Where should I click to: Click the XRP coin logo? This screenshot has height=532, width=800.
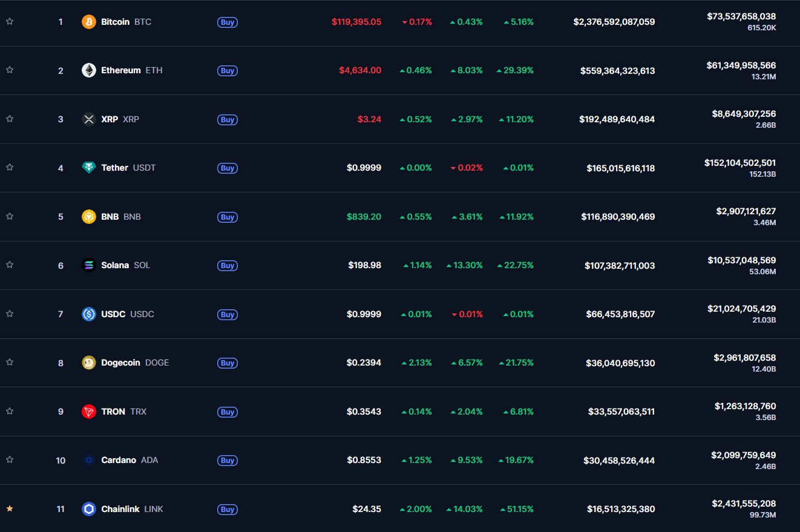click(89, 119)
